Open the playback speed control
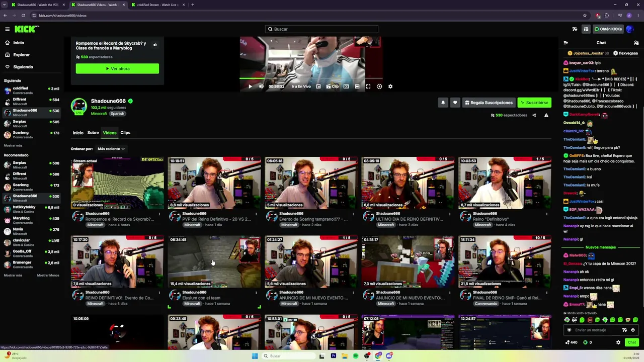 [x=379, y=86]
